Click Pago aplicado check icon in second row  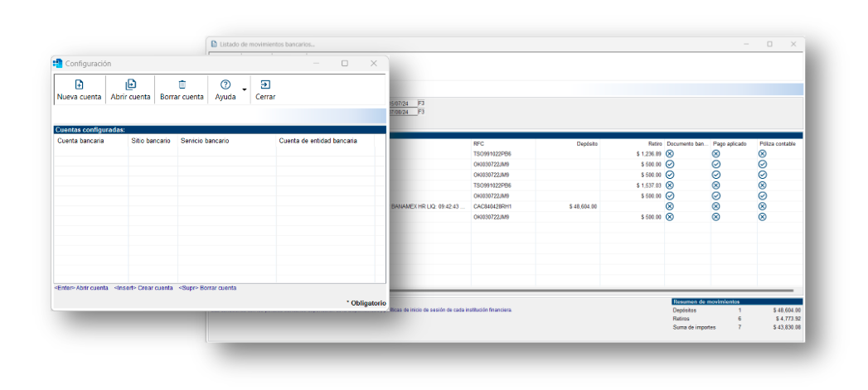pos(716,164)
